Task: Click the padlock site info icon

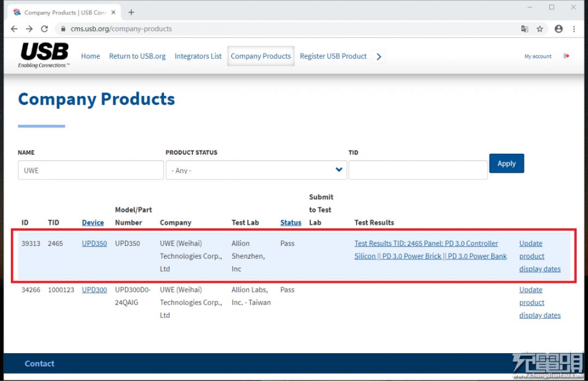Action: 63,29
